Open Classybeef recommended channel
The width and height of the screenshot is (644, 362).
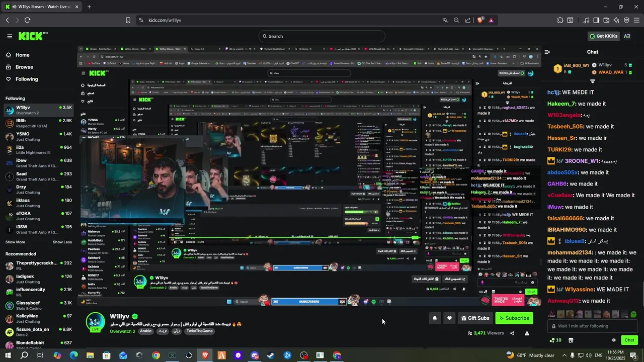click(x=39, y=305)
